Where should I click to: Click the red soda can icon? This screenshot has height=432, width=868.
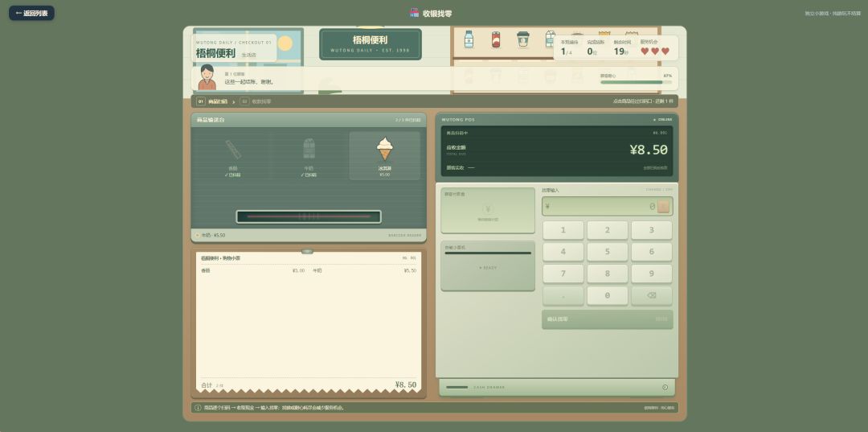495,40
